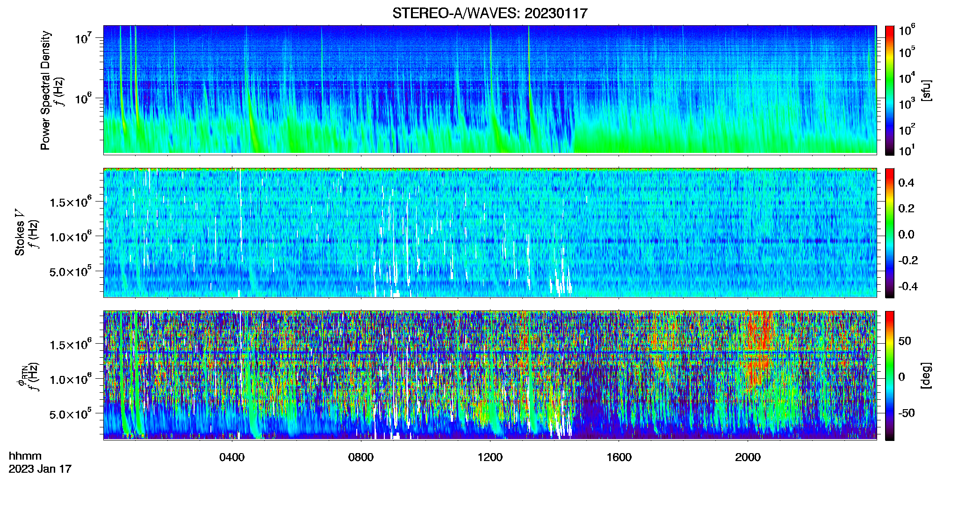Open the Stokes V spectrogram panel

[x=490, y=232]
